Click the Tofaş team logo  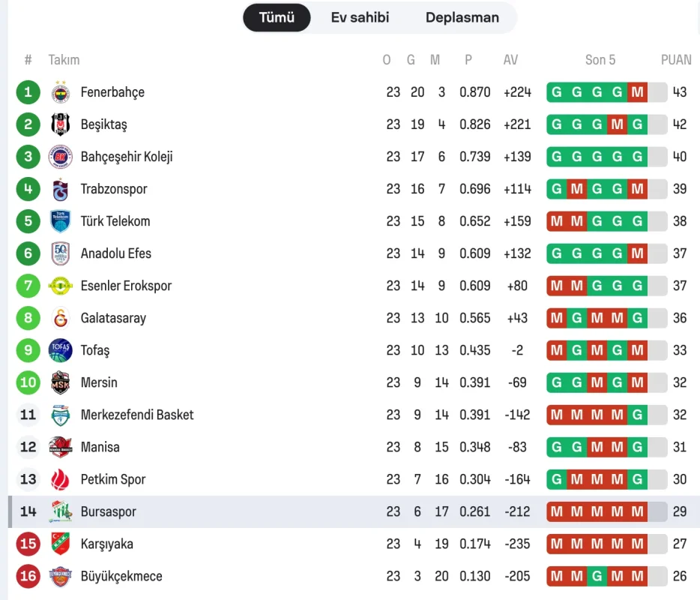[61, 350]
